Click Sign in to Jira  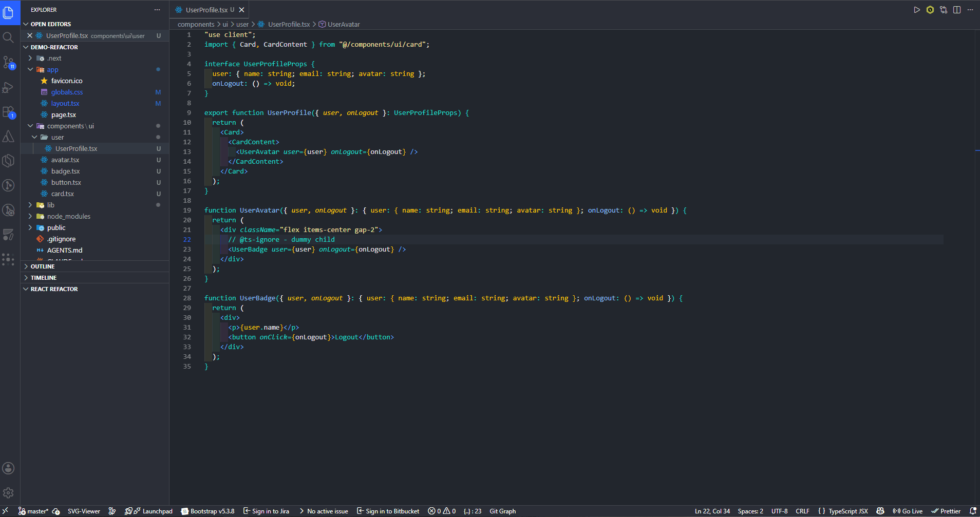click(266, 511)
